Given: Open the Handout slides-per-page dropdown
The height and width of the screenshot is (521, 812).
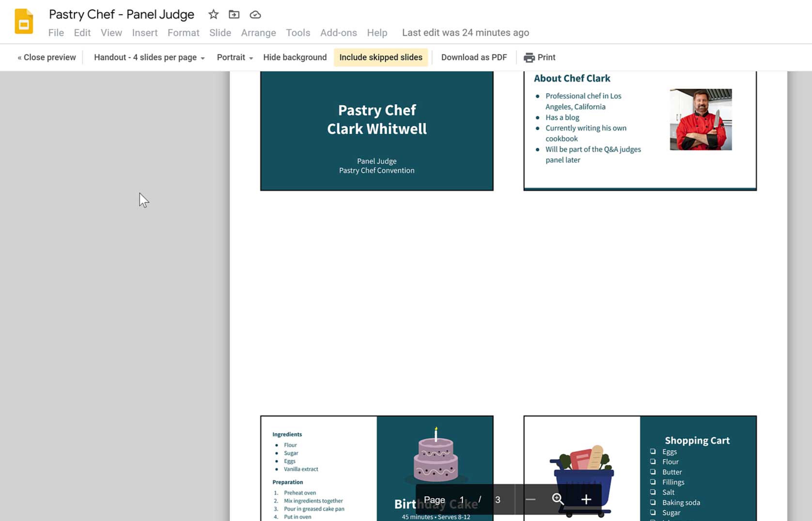Looking at the screenshot, I should pos(148,57).
